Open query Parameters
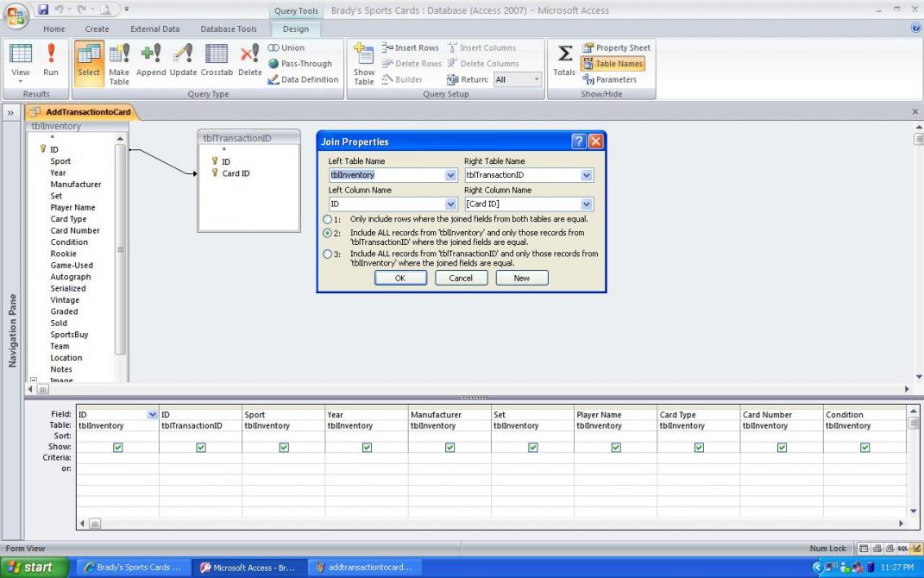This screenshot has height=578, width=924. 609,79
